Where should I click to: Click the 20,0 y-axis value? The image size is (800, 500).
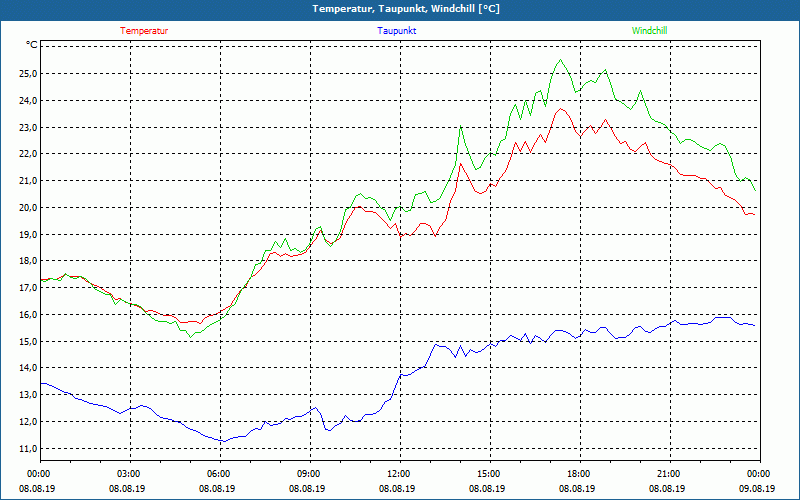28,208
